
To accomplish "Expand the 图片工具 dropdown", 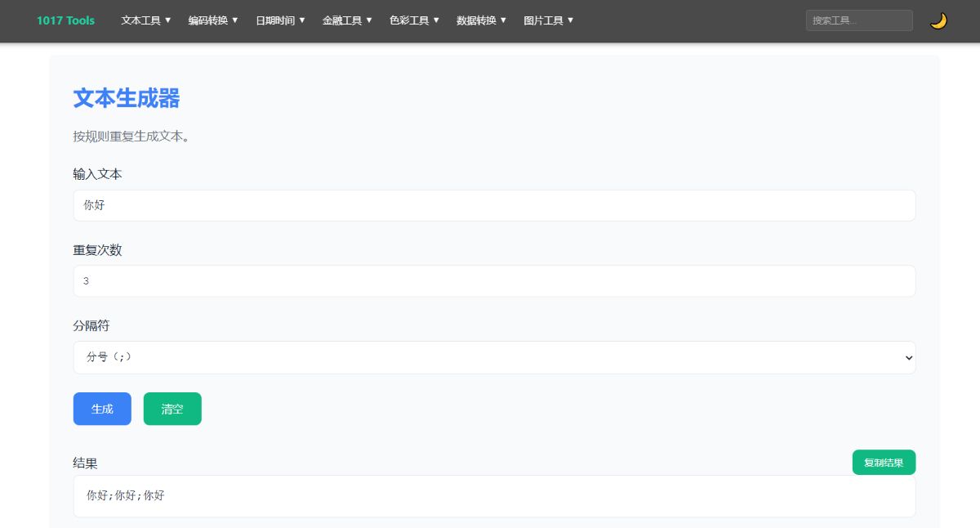I will pyautogui.click(x=547, y=20).
